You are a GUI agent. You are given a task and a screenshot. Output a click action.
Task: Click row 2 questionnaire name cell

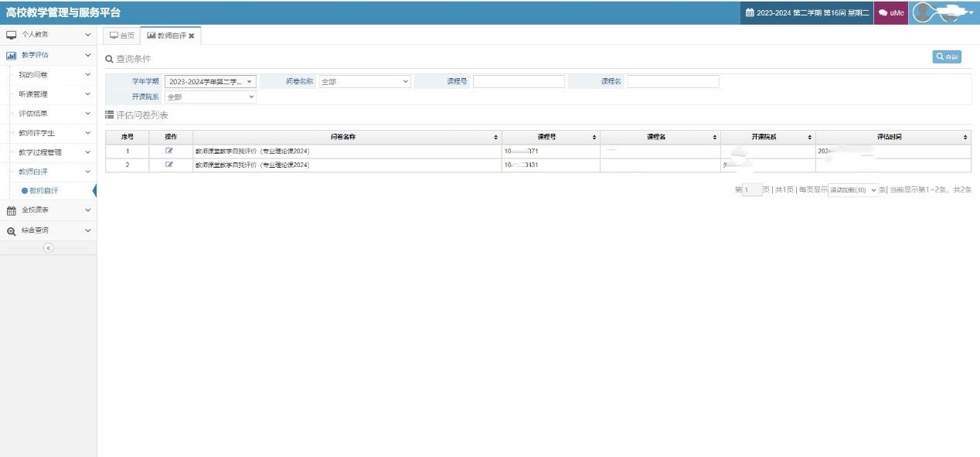click(347, 165)
